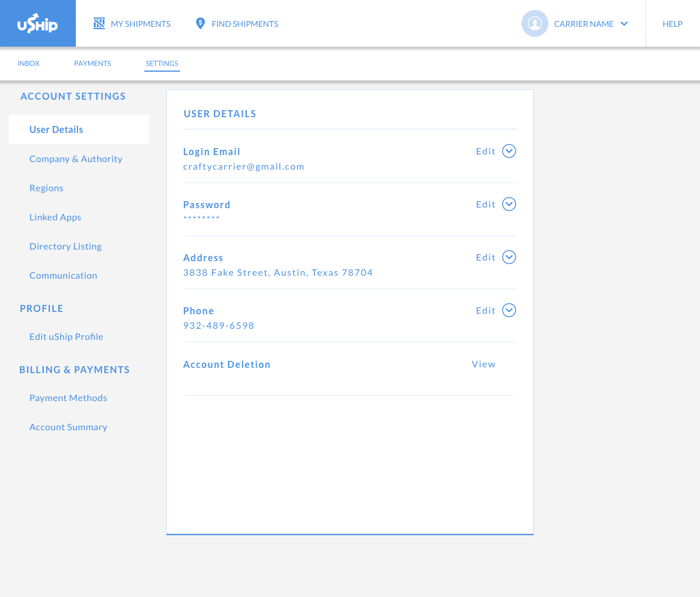Click the Profile sidebar heading
This screenshot has height=597, width=700.
[x=41, y=308]
